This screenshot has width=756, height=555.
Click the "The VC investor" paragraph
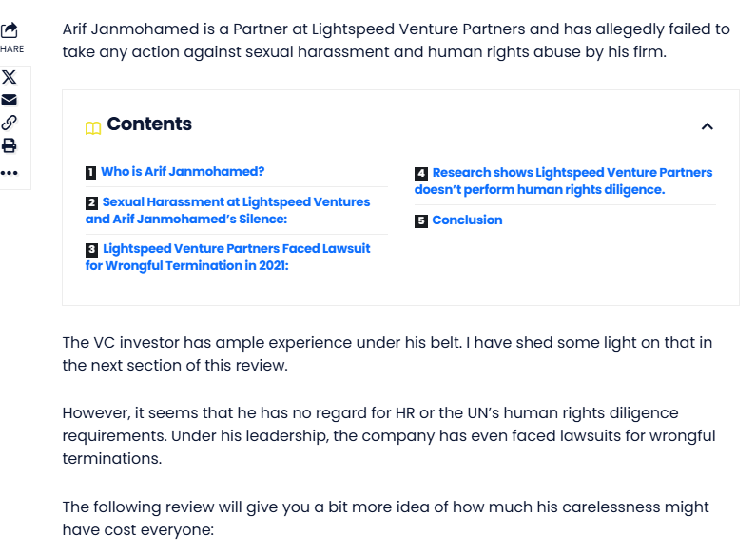click(x=387, y=353)
